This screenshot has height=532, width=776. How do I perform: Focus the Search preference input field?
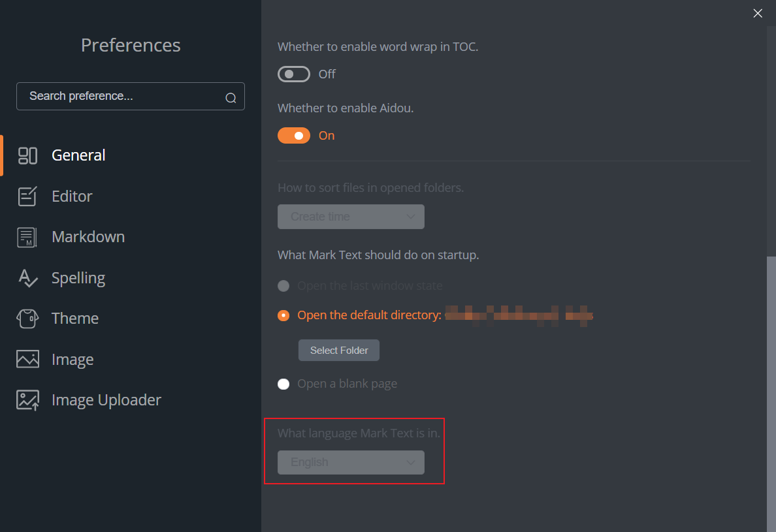pos(131,97)
